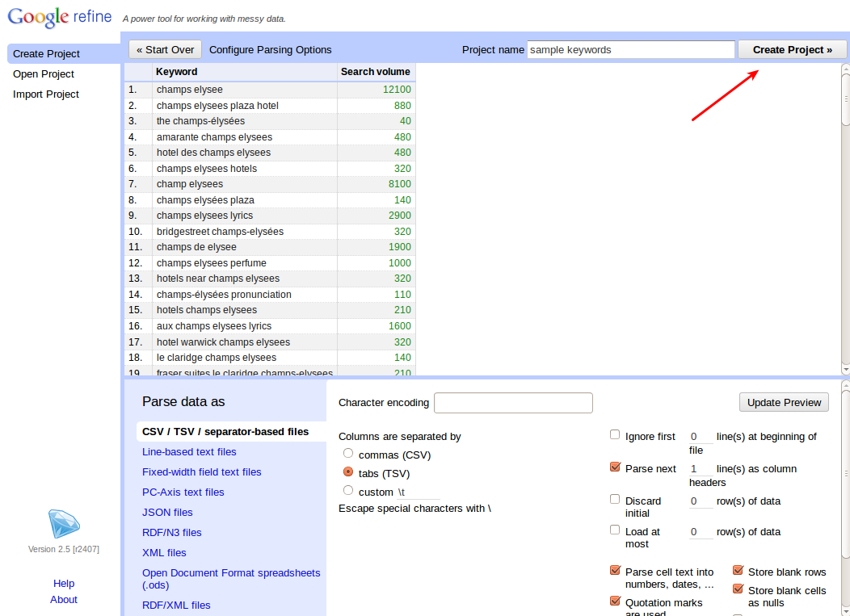Select tabs (TSV) separator
Image resolution: width=850 pixels, height=616 pixels.
[348, 471]
